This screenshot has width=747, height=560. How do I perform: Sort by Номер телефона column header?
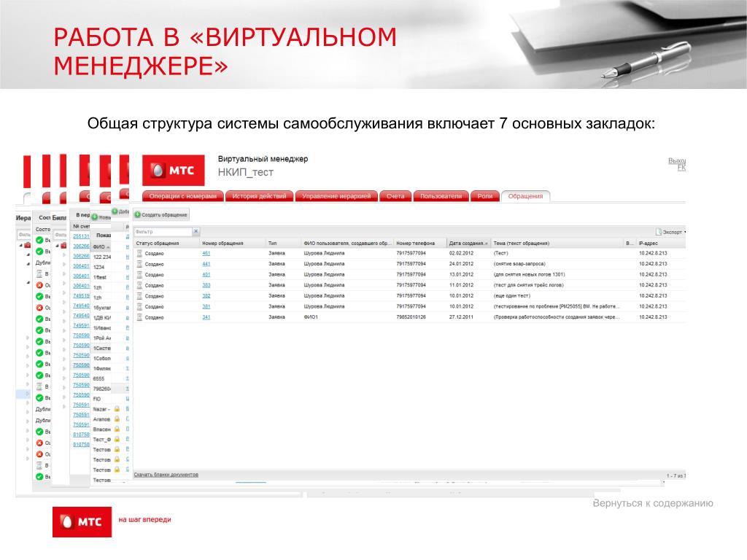coord(415,243)
